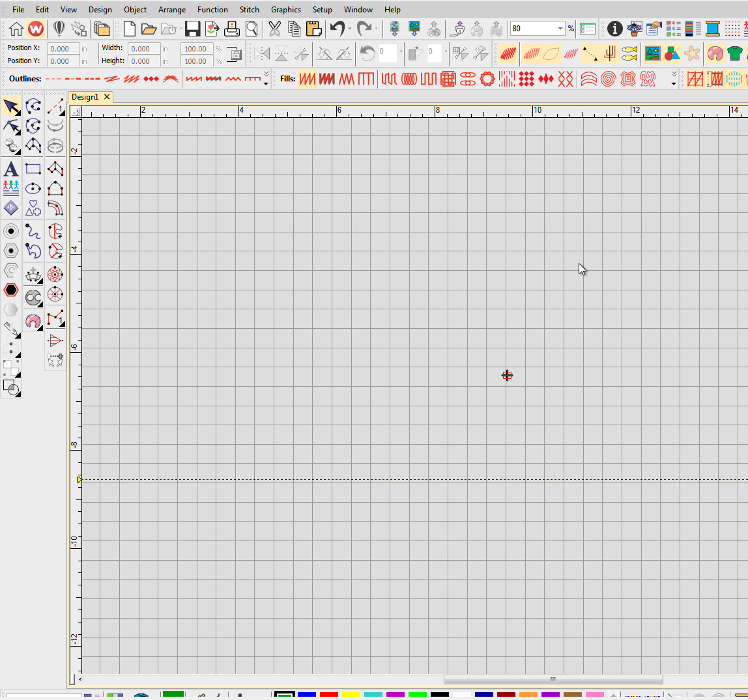The height and width of the screenshot is (700, 748).
Task: Activate the Reshape Object tool
Action: click(x=10, y=126)
